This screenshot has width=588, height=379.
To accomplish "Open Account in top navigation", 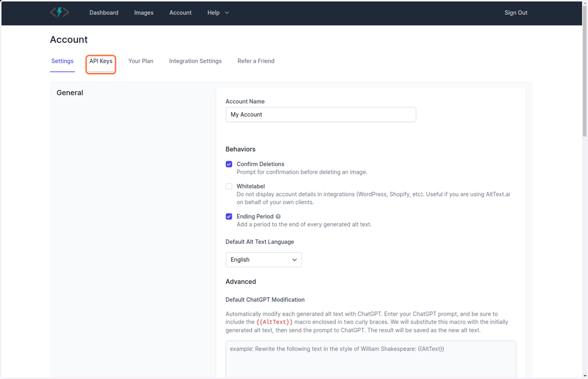I will [x=180, y=13].
